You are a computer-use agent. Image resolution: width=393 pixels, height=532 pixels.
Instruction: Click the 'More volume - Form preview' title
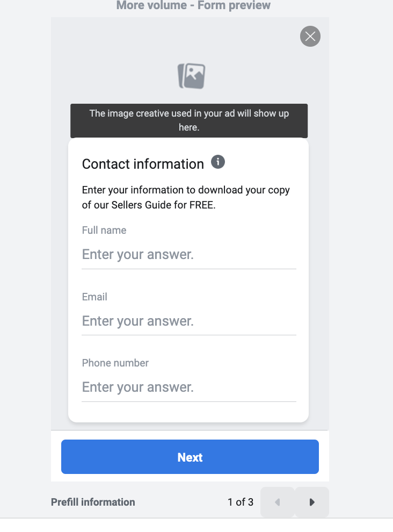coord(193,5)
